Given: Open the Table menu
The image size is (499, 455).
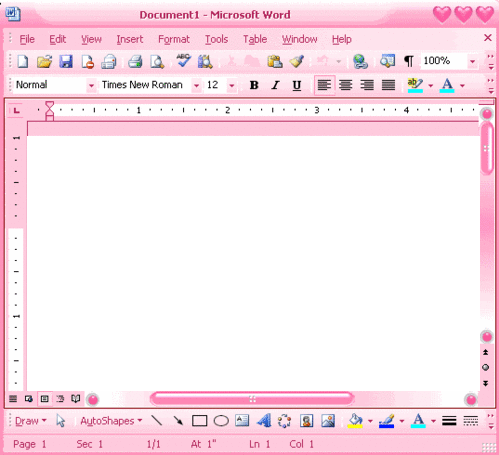Looking at the screenshot, I should coord(255,39).
